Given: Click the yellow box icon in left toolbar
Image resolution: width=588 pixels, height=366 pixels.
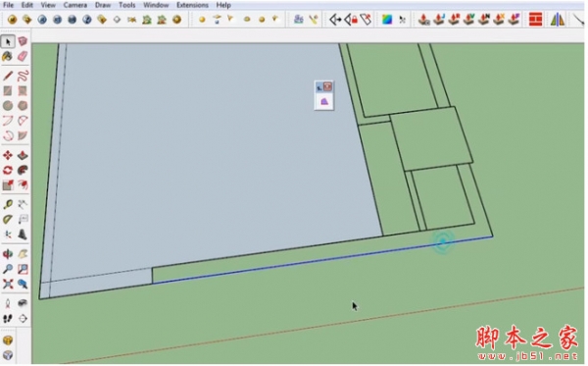Looking at the screenshot, I should click(8, 340).
